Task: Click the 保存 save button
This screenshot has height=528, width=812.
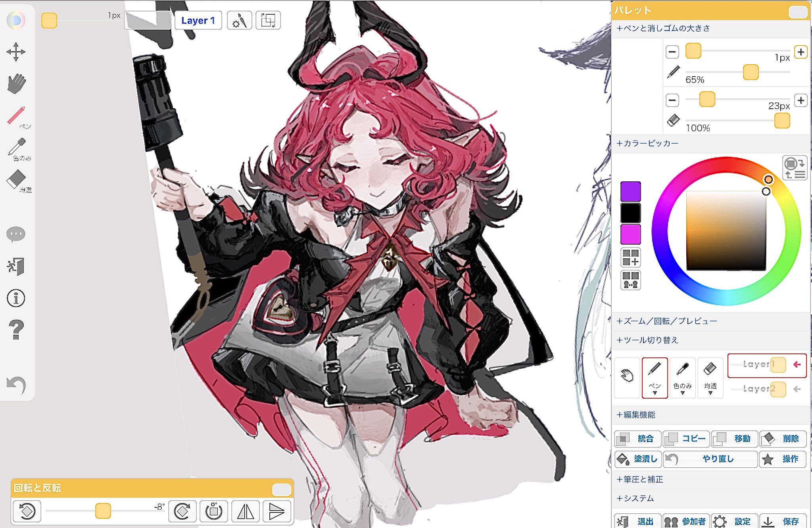Action: (x=783, y=521)
